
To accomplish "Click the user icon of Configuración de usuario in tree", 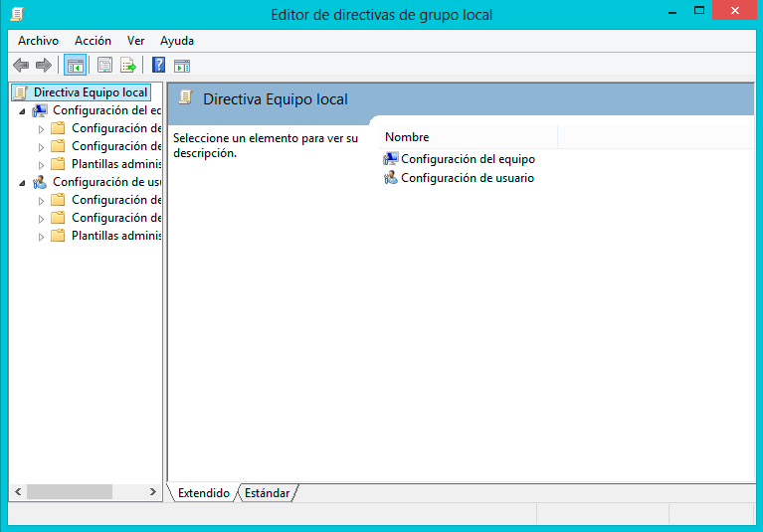I will pos(40,182).
